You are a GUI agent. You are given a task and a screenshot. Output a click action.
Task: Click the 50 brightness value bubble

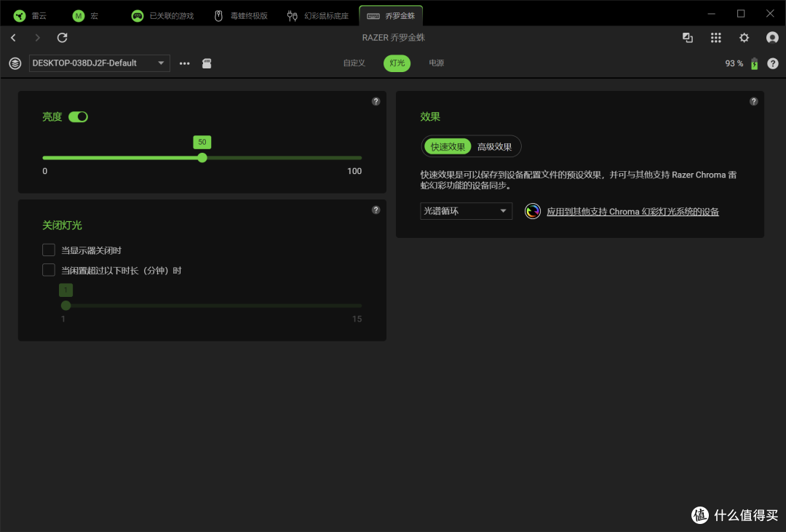click(202, 143)
